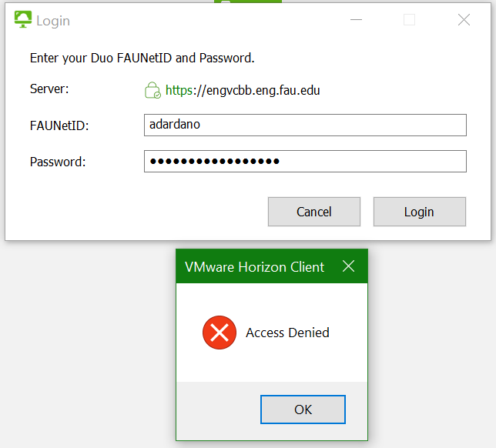This screenshot has width=496, height=448.
Task: Close the VMware Horizon Client error dialog
Action: [x=348, y=267]
